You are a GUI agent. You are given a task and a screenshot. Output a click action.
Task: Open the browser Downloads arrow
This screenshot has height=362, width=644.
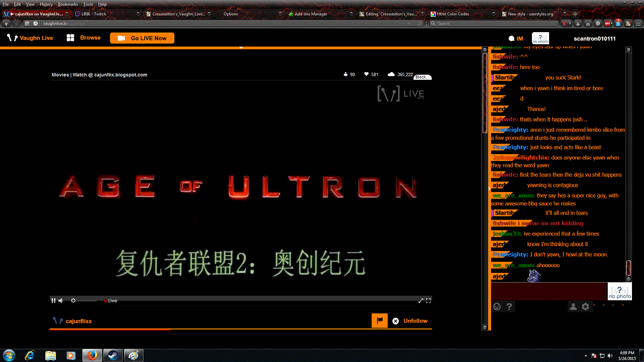pyautogui.click(x=578, y=23)
